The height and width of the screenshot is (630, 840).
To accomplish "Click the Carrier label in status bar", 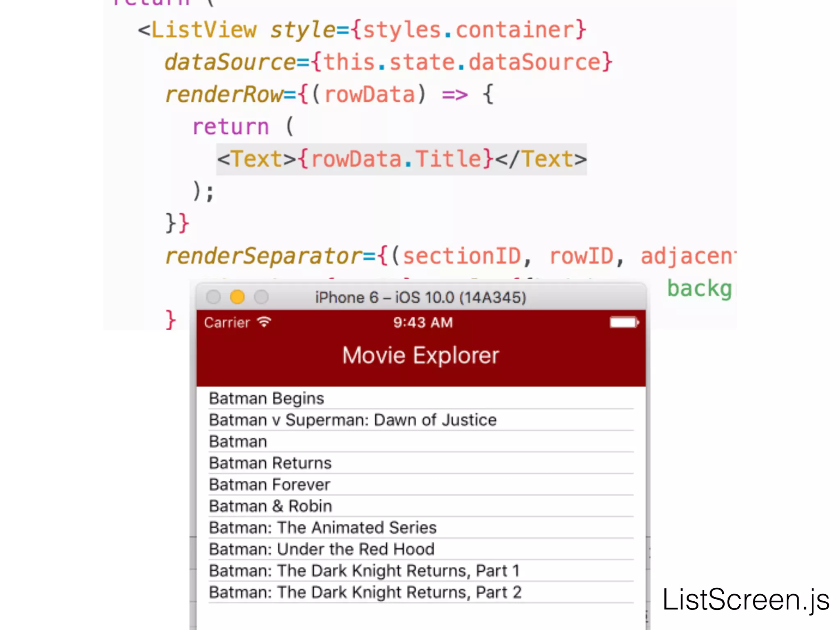I will click(227, 323).
